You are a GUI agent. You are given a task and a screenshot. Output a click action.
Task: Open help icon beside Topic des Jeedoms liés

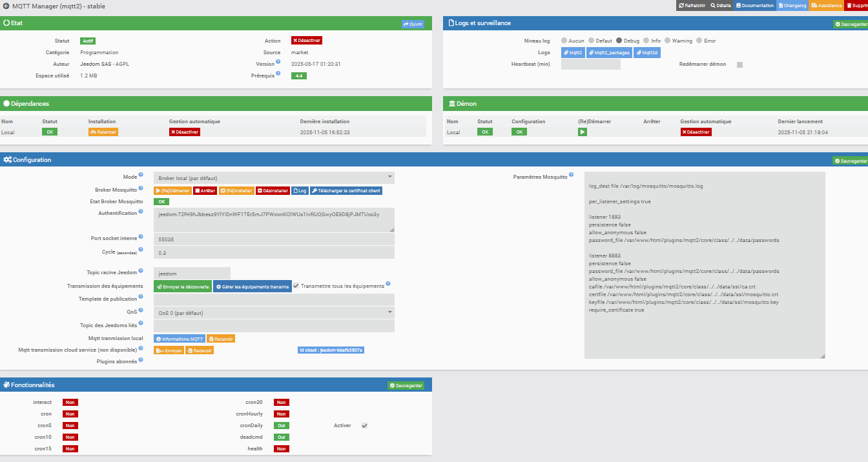(141, 324)
